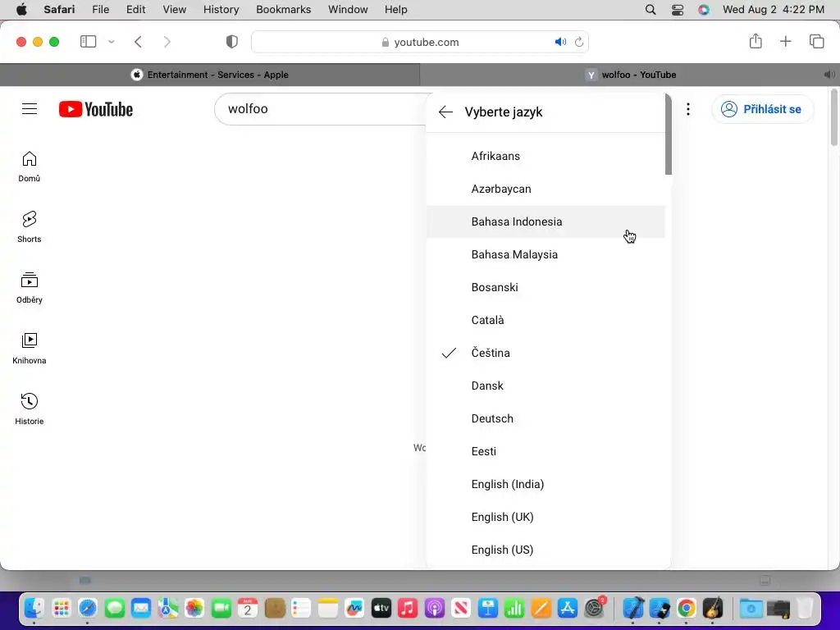This screenshot has width=840, height=630.
Task: Click the page vertical scrollbar
Action: coord(833,118)
